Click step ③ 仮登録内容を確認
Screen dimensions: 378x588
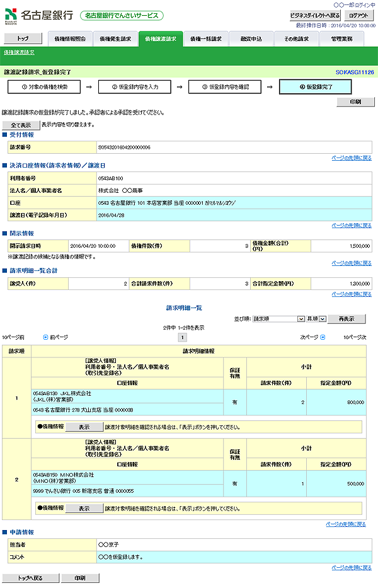pyautogui.click(x=225, y=87)
